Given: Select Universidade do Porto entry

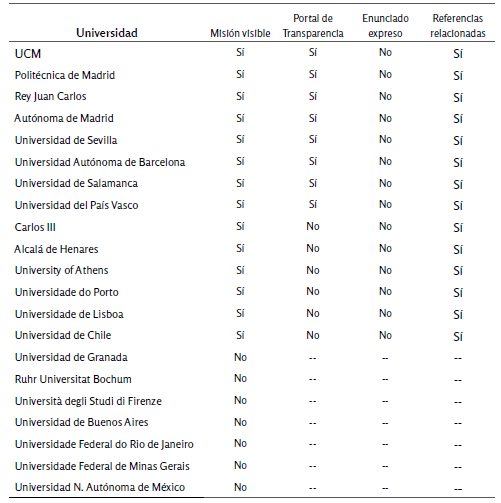Looking at the screenshot, I should click(x=67, y=292).
